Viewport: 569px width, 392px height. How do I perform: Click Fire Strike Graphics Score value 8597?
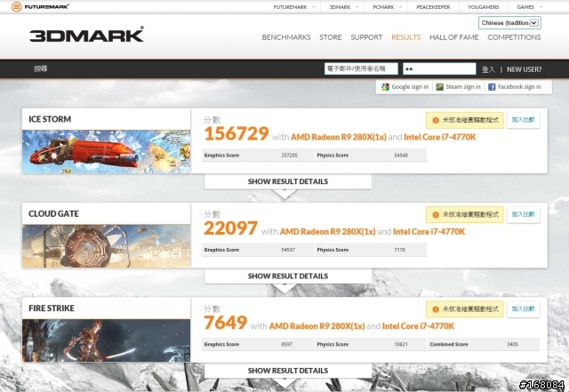coord(286,345)
